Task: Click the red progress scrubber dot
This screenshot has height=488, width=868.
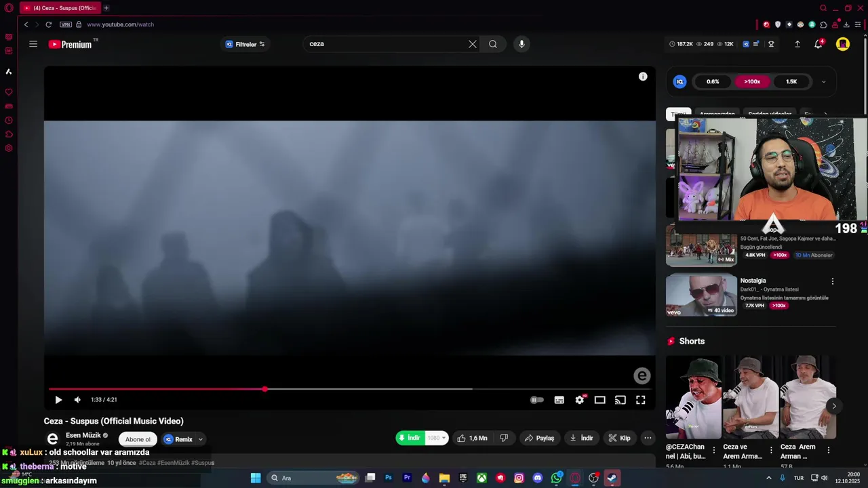Action: click(x=265, y=389)
